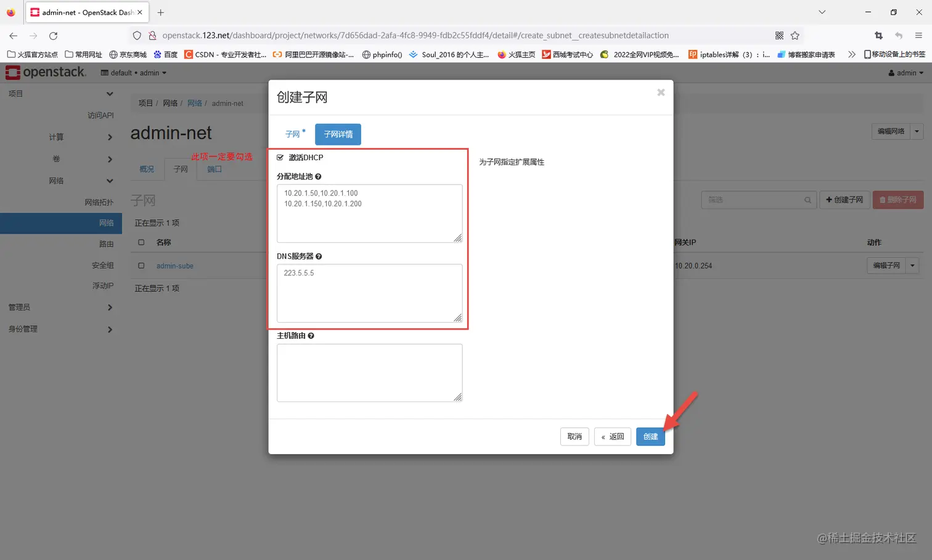Click the openstack logo
Image resolution: width=932 pixels, height=560 pixels.
pyautogui.click(x=46, y=73)
